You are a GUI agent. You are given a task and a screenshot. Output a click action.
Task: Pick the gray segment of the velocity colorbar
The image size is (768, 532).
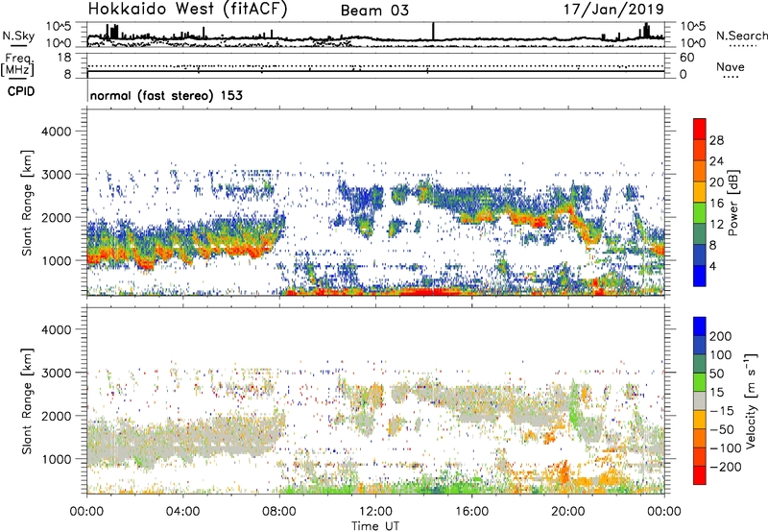(x=700, y=401)
